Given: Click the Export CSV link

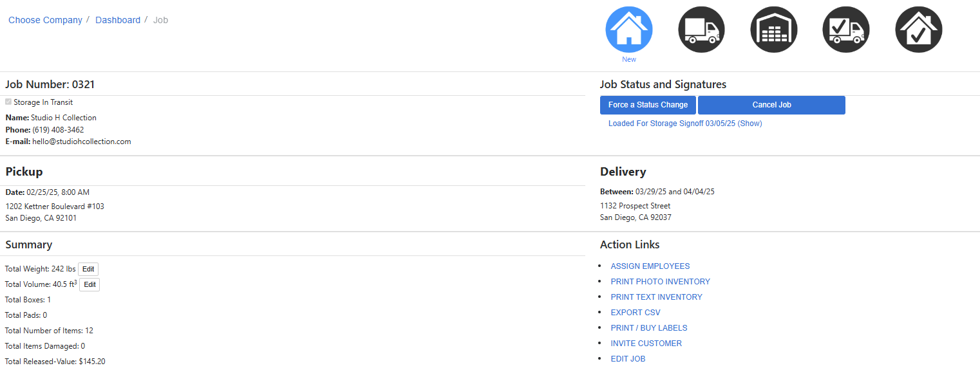Looking at the screenshot, I should tap(636, 313).
